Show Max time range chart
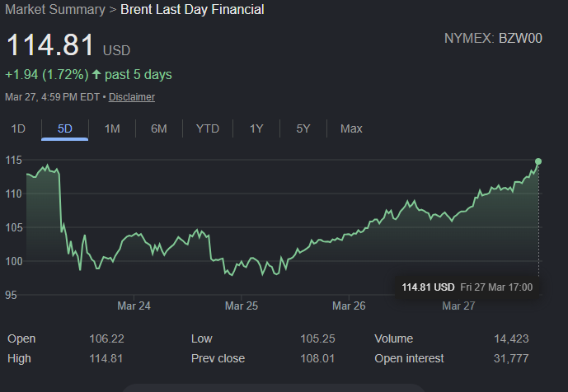Image resolution: width=568 pixels, height=392 pixels. click(351, 128)
